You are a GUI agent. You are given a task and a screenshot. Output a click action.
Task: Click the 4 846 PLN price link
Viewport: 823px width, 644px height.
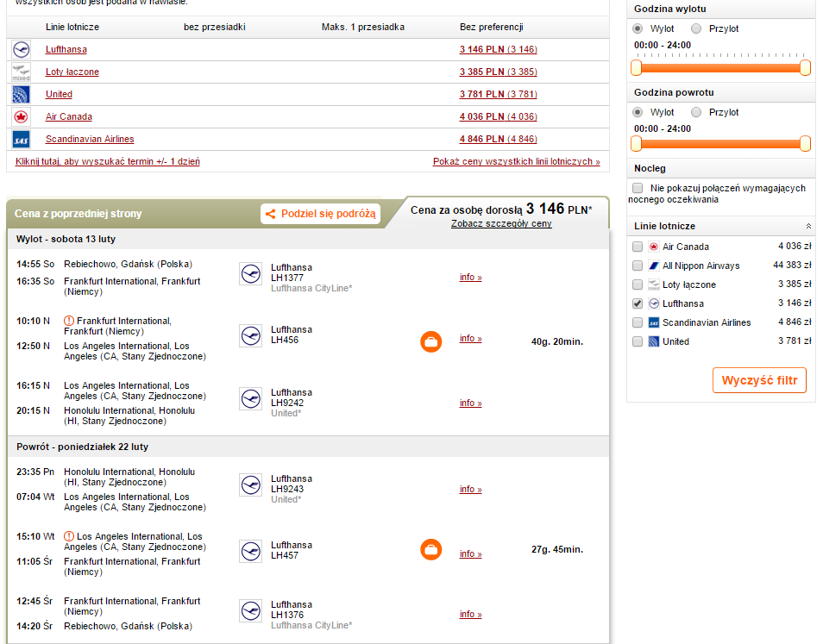click(498, 139)
